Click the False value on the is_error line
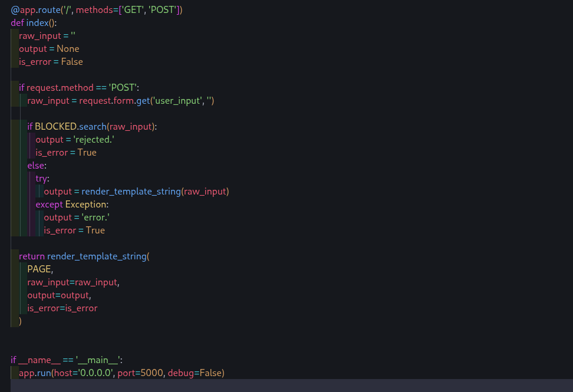Screen dimensions: 573x392 click(72, 62)
